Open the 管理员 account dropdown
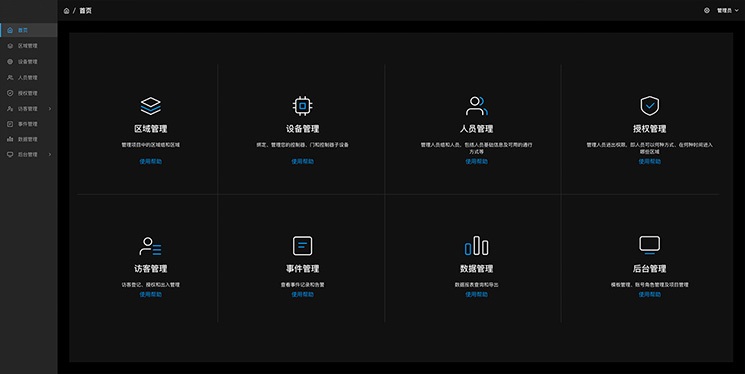This screenshot has width=745, height=374. coord(727,10)
